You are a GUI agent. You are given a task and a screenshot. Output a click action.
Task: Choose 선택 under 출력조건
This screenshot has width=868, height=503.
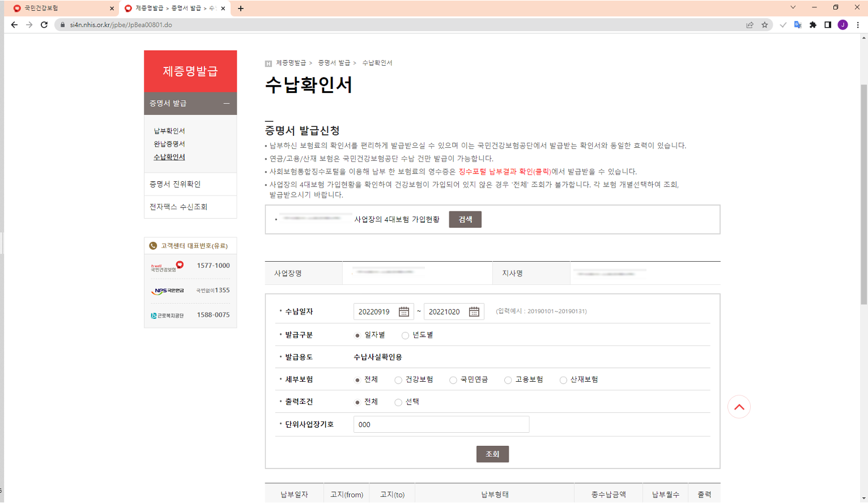point(398,402)
